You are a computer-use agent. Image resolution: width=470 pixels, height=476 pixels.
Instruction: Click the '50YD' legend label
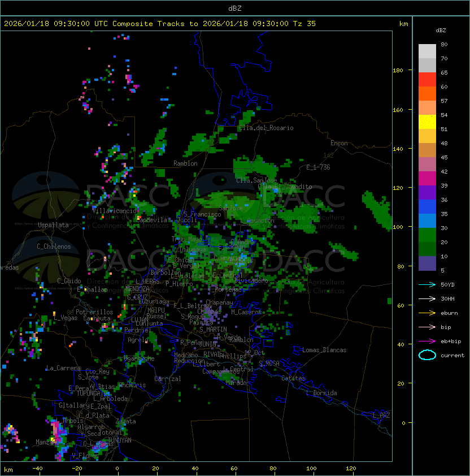pyautogui.click(x=447, y=285)
